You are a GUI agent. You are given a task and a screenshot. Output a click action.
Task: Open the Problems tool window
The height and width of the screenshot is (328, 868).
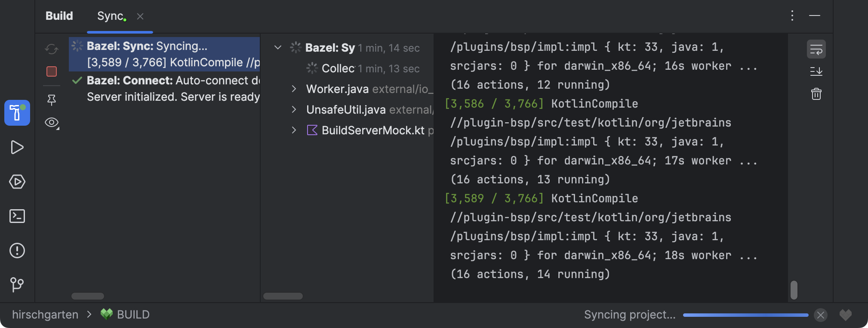[x=17, y=251]
